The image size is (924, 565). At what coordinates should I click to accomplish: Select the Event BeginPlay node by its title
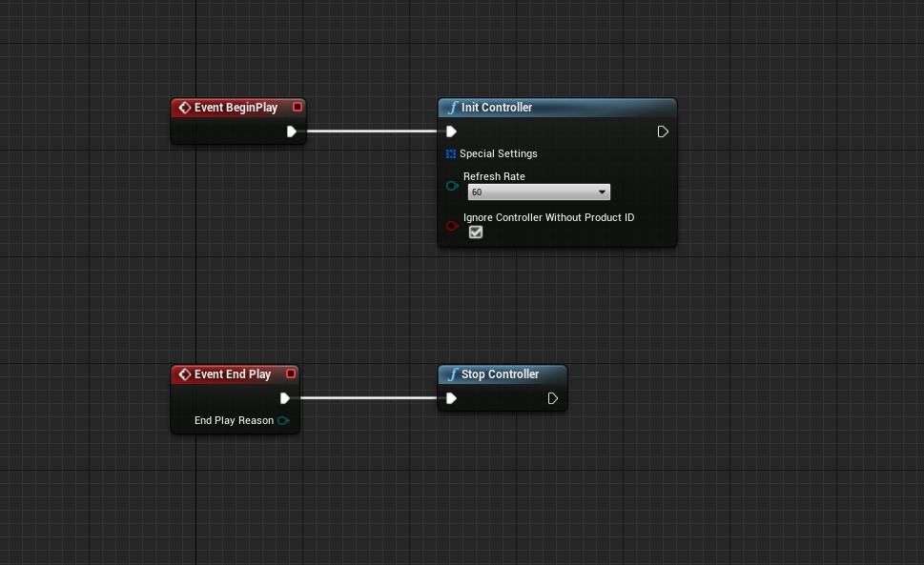point(236,108)
